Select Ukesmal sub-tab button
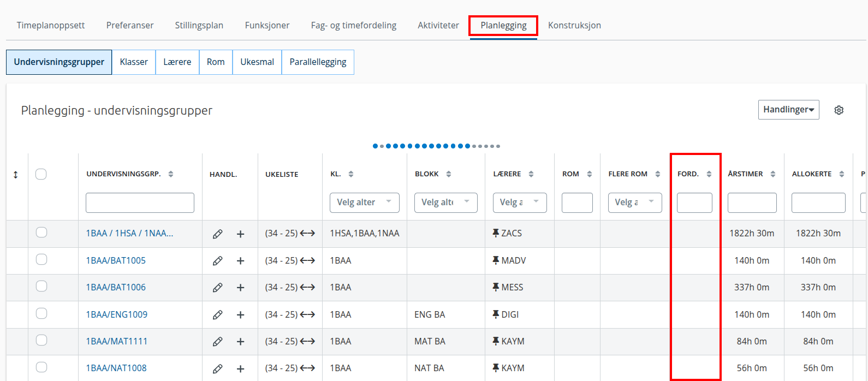 tap(257, 62)
